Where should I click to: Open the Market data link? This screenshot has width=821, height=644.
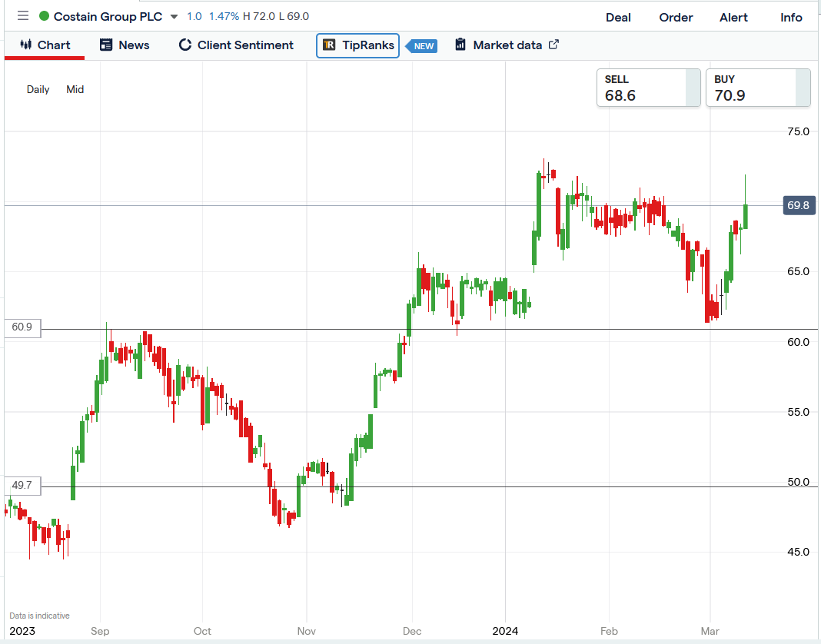coord(507,45)
